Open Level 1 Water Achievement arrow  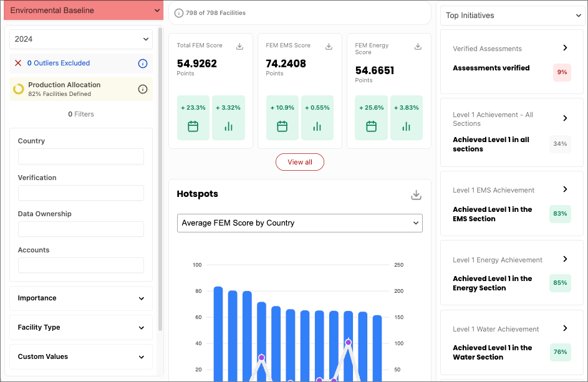pyautogui.click(x=565, y=328)
